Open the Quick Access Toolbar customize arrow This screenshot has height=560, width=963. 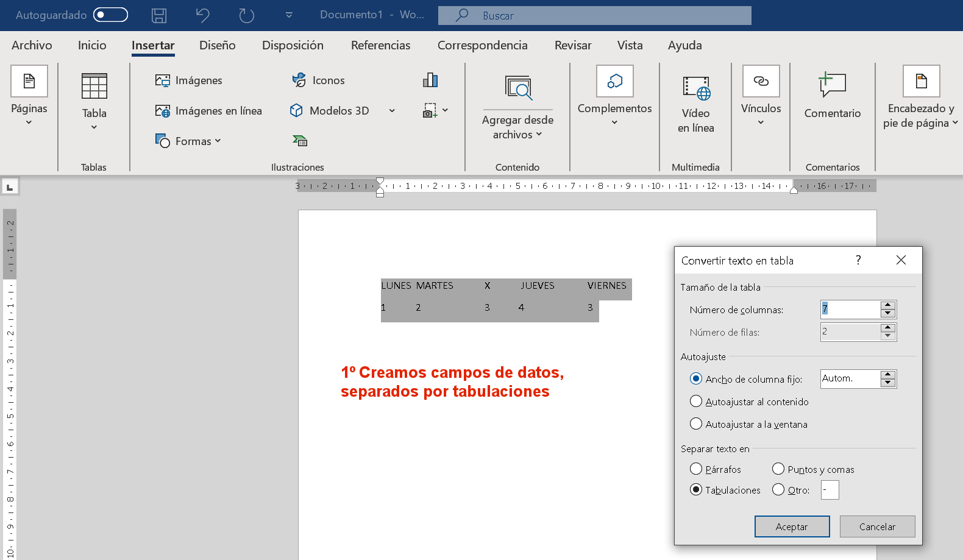pyautogui.click(x=289, y=15)
